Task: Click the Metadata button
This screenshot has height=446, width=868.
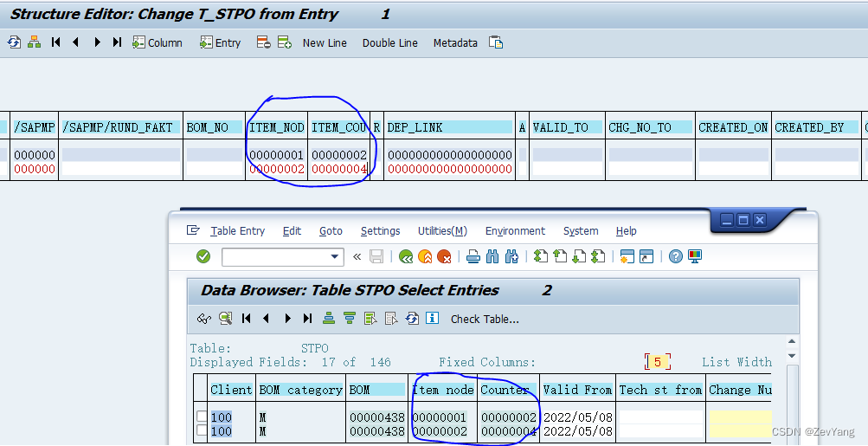Action: 455,42
